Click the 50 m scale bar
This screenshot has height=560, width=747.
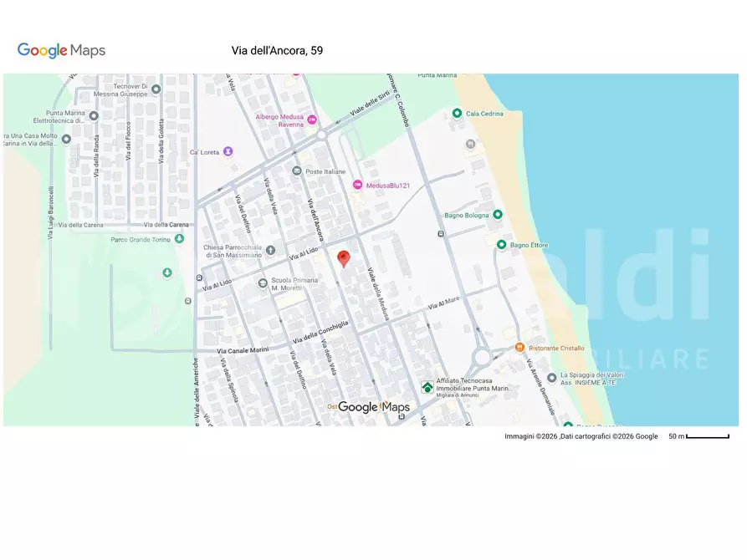point(707,436)
